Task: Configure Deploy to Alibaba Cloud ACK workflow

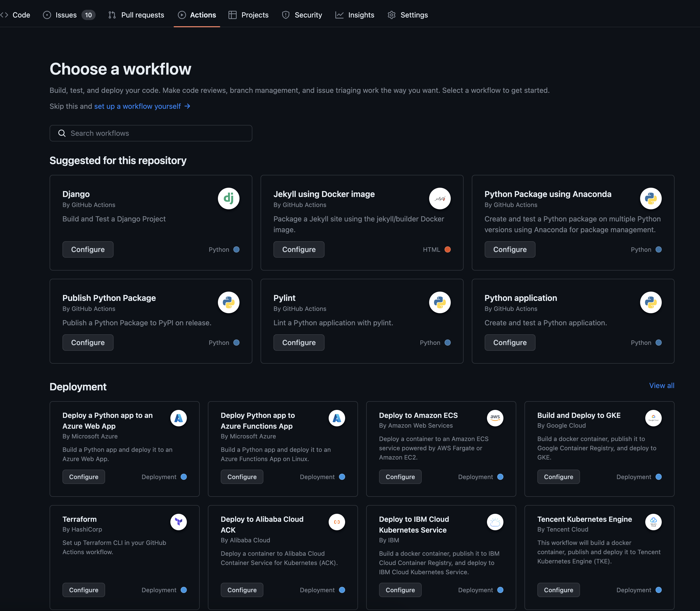Action: pyautogui.click(x=242, y=590)
